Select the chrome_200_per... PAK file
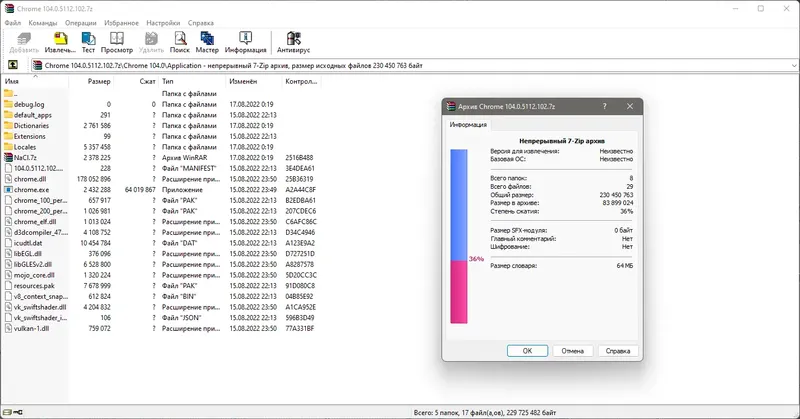The height and width of the screenshot is (419, 800). pyautogui.click(x=161, y=211)
